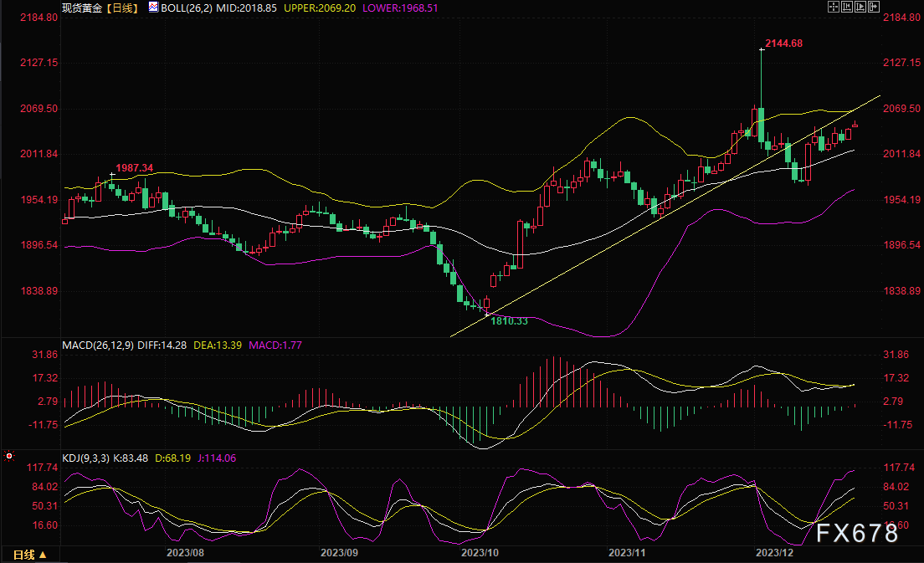Click the 现货黄金 chart title
924x563 pixels.
[x=82, y=8]
